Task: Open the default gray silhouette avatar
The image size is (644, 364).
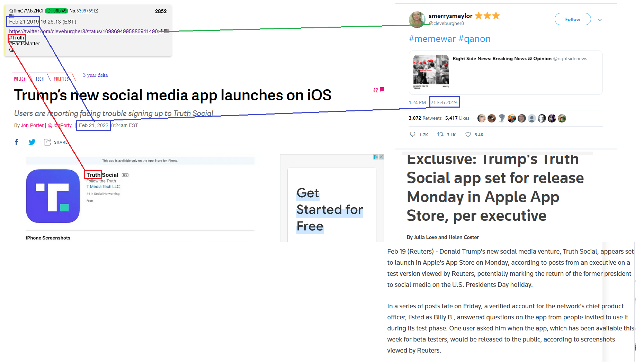Action: (532, 118)
